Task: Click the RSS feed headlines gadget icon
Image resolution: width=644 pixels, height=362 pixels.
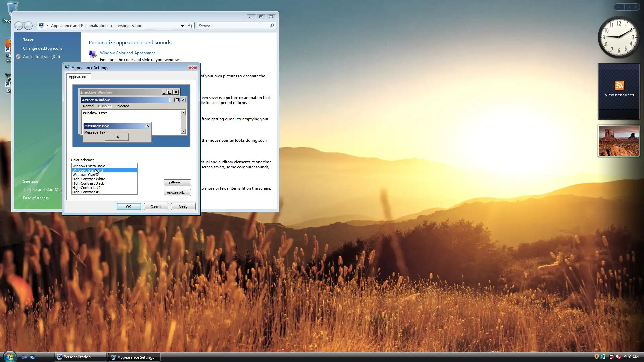Action: pyautogui.click(x=619, y=85)
